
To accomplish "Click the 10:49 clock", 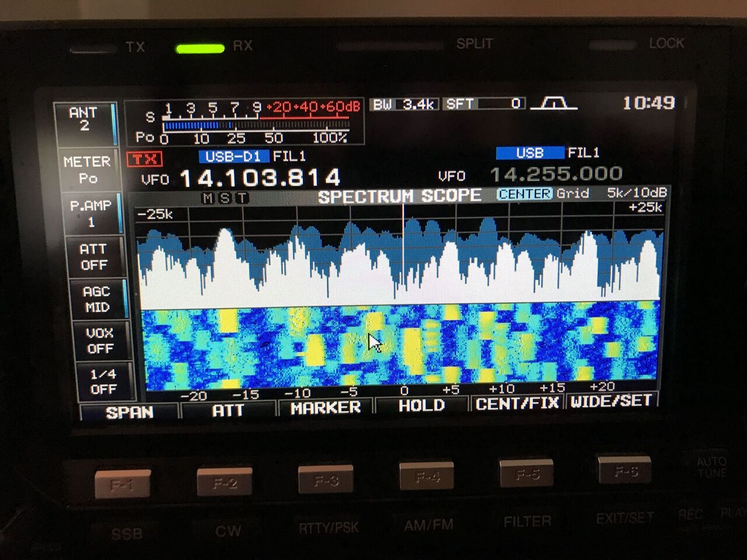I will click(648, 103).
